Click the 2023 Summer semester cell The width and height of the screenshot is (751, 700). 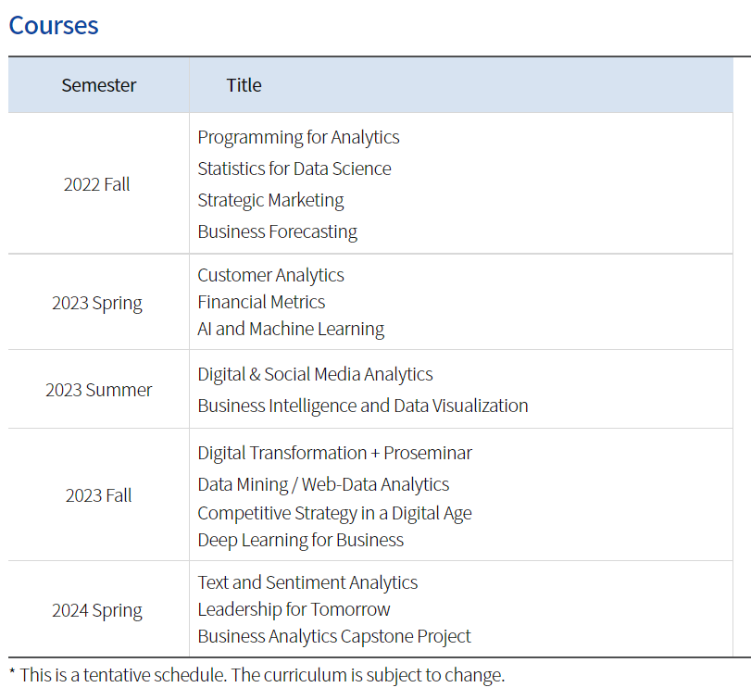(99, 390)
